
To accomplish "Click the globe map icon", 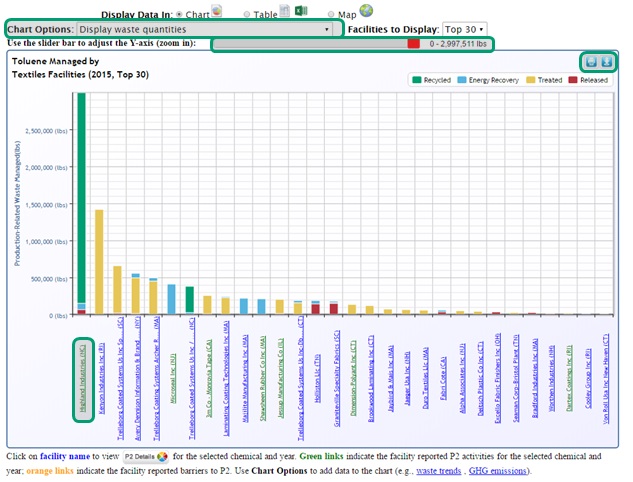I will pyautogui.click(x=366, y=11).
